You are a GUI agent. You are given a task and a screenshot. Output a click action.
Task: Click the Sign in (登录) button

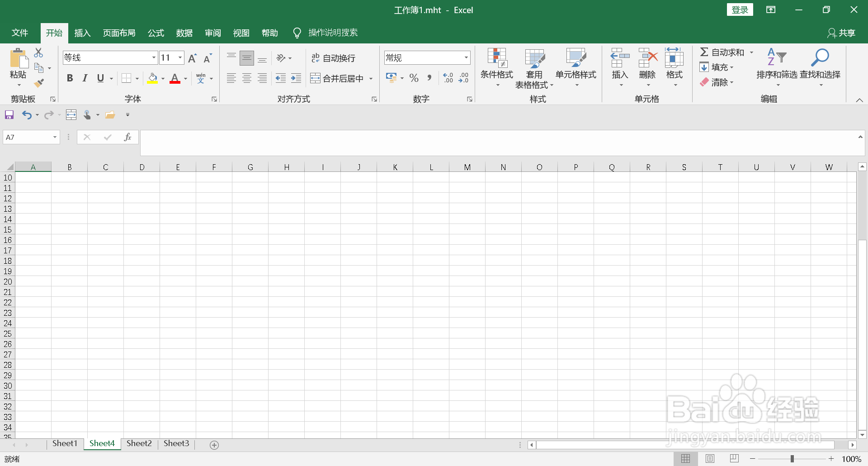tap(740, 10)
